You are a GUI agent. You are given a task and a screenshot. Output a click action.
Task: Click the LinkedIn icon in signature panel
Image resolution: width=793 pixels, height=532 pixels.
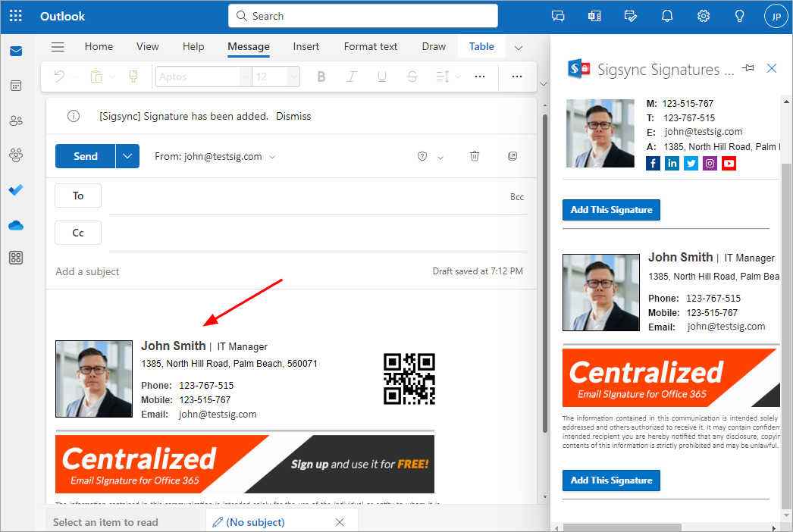(672, 163)
